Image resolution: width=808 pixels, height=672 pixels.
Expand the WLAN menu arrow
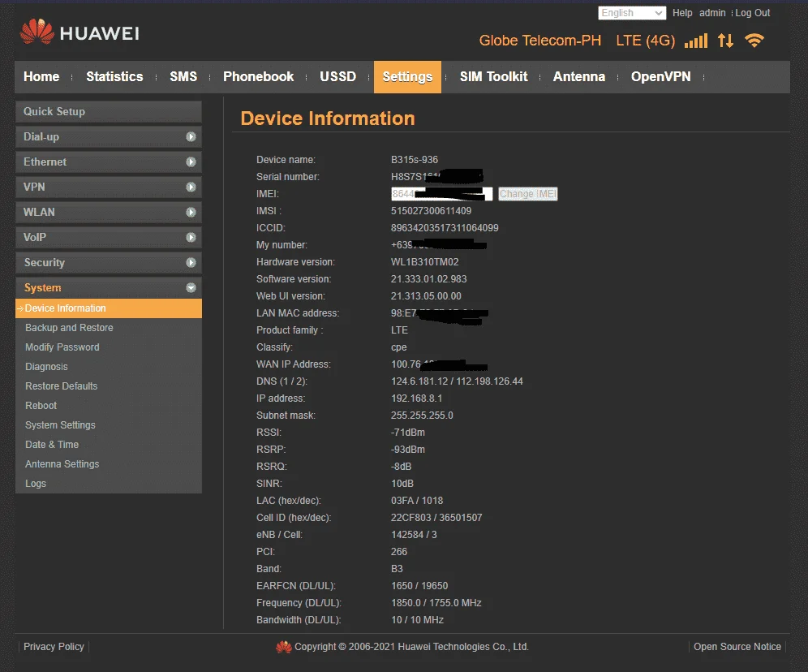[191, 213]
